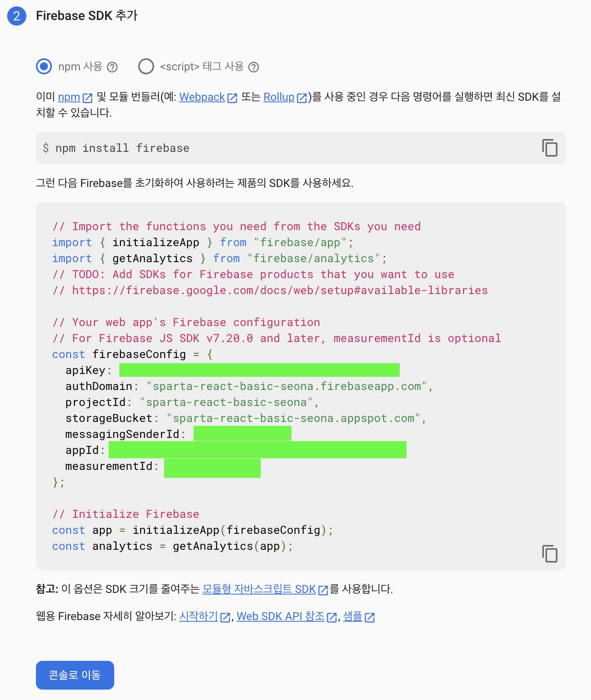Image resolution: width=591 pixels, height=700 pixels.
Task: Copy the Firebase config code block
Action: [550, 554]
